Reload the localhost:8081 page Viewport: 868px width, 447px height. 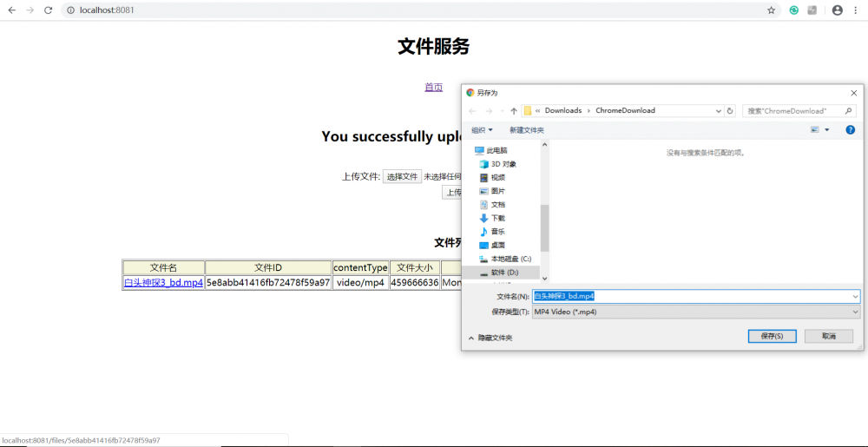pyautogui.click(x=48, y=10)
